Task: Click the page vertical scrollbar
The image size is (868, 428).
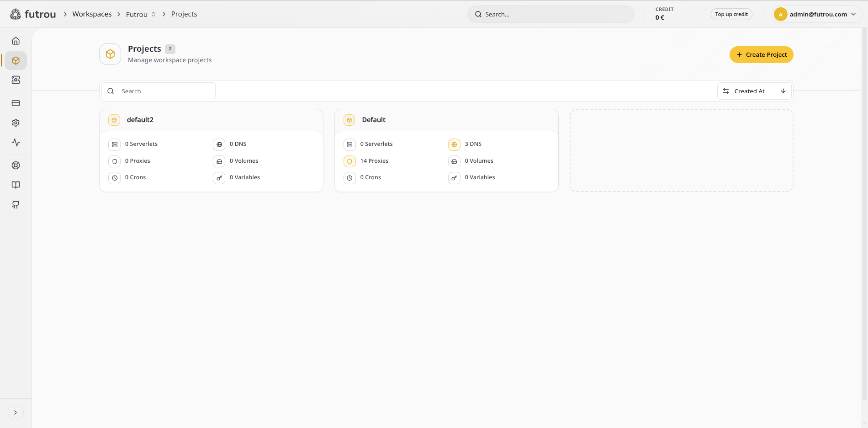Action: point(864,215)
